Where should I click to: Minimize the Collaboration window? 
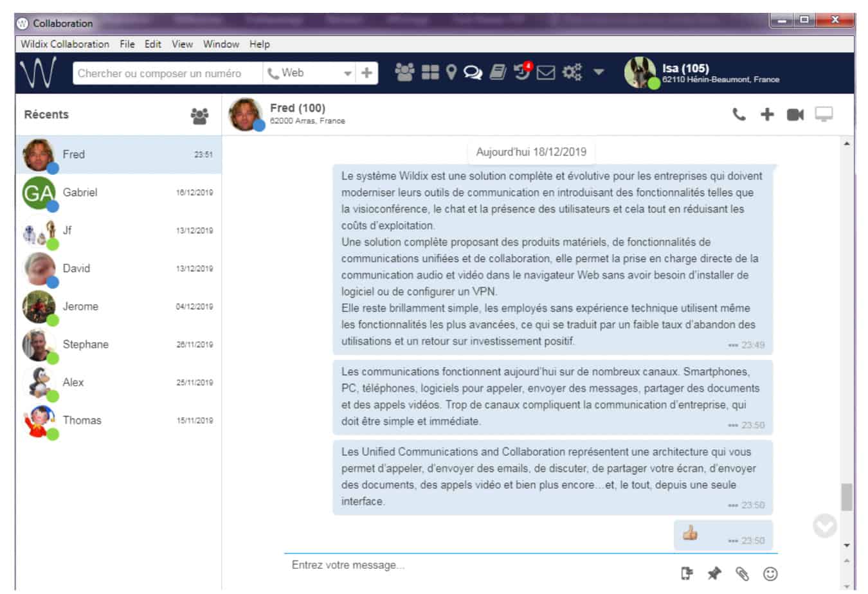pos(782,21)
